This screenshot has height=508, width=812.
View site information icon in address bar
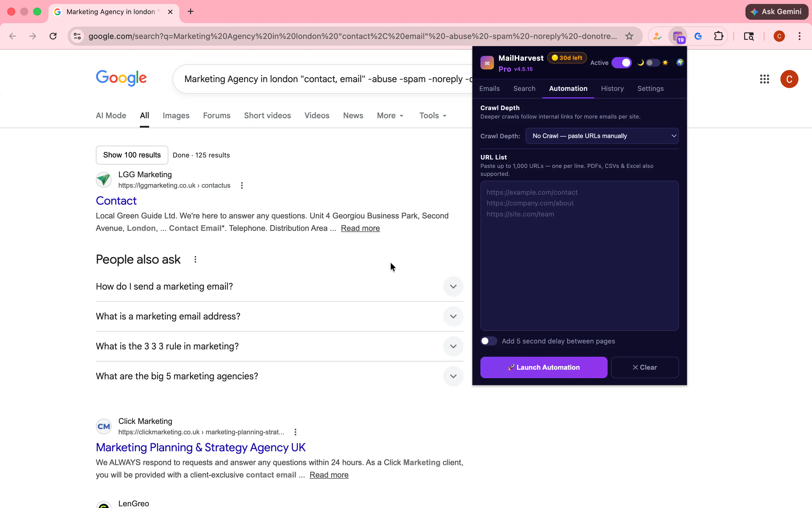pyautogui.click(x=77, y=36)
